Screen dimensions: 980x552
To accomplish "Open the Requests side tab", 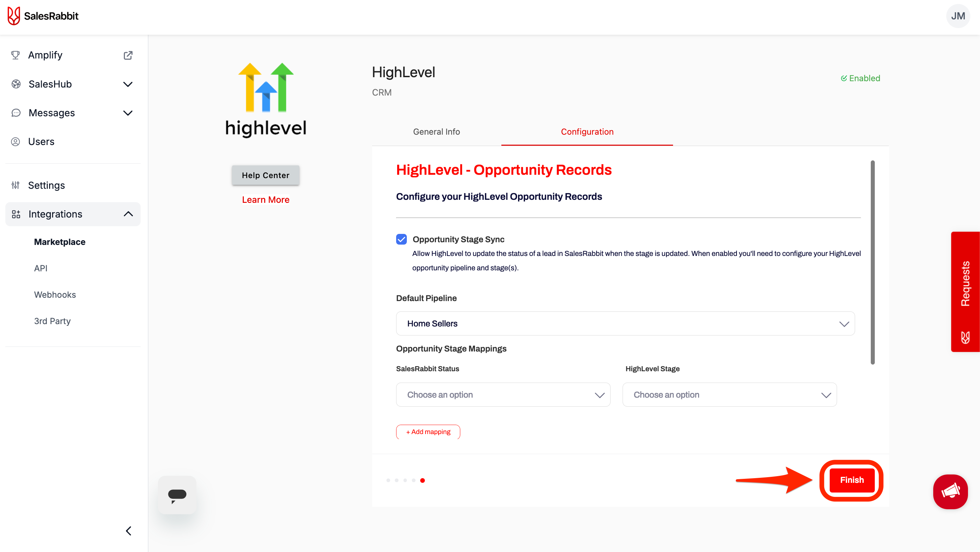I will point(965,291).
